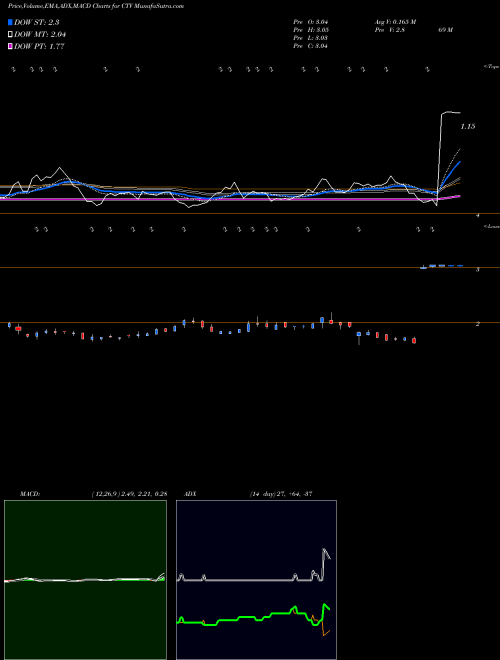This screenshot has height=660, width=500.
Task: Select the 'DOW PT: 1.77' legend label
Action: click(x=39, y=47)
